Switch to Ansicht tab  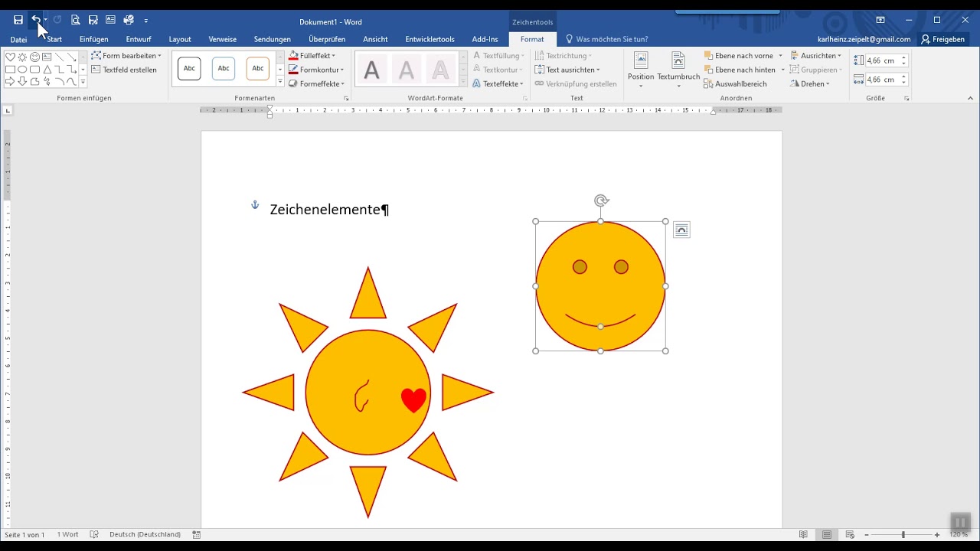coord(375,39)
